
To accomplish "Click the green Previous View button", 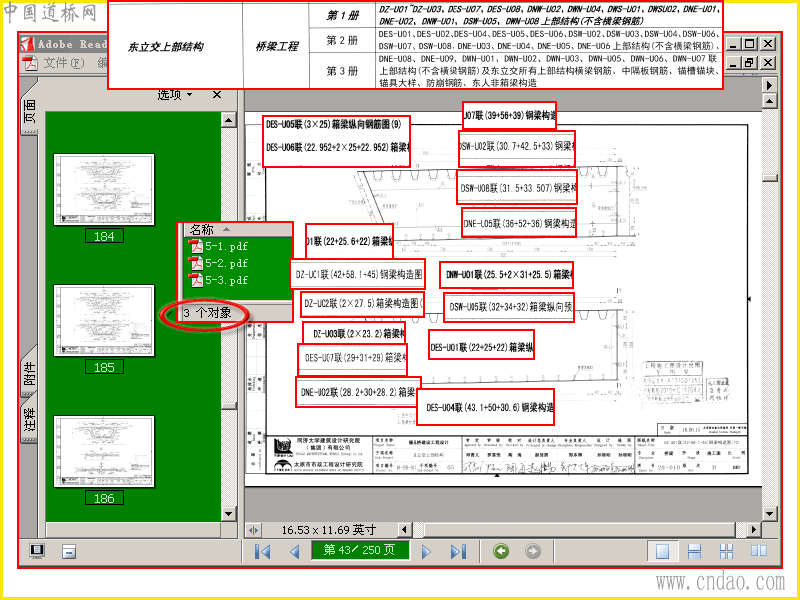I will pos(501,551).
